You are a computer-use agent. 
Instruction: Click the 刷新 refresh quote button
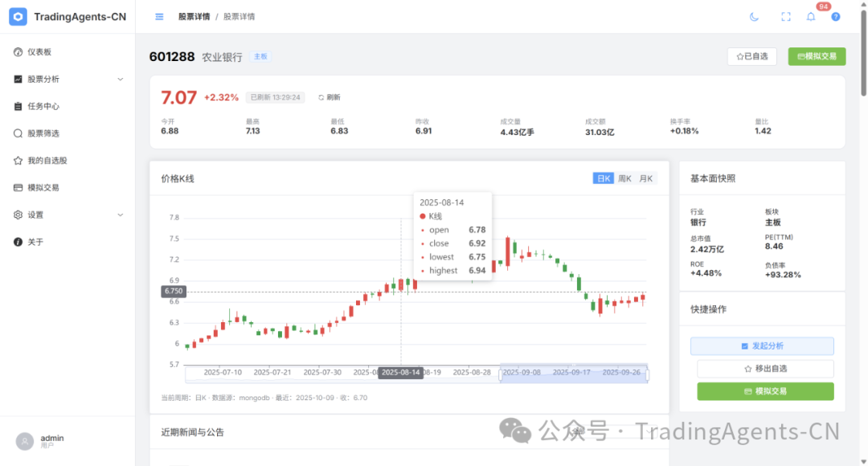pos(329,97)
